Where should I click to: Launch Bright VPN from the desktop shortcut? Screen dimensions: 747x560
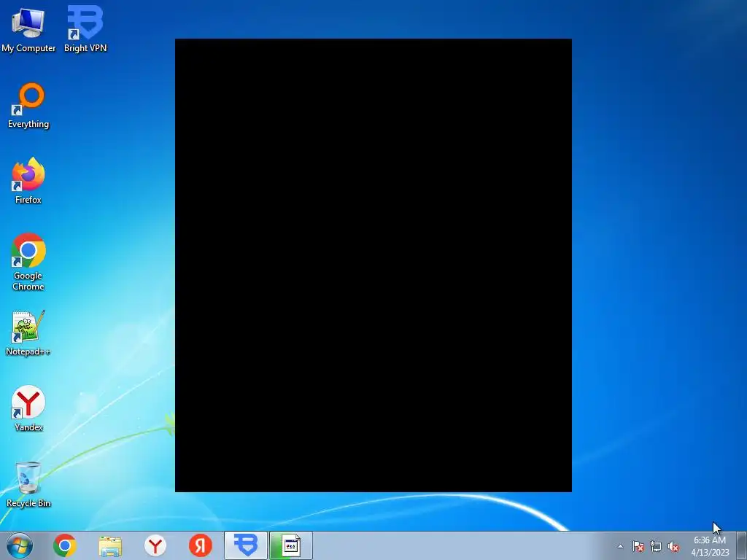[85, 29]
